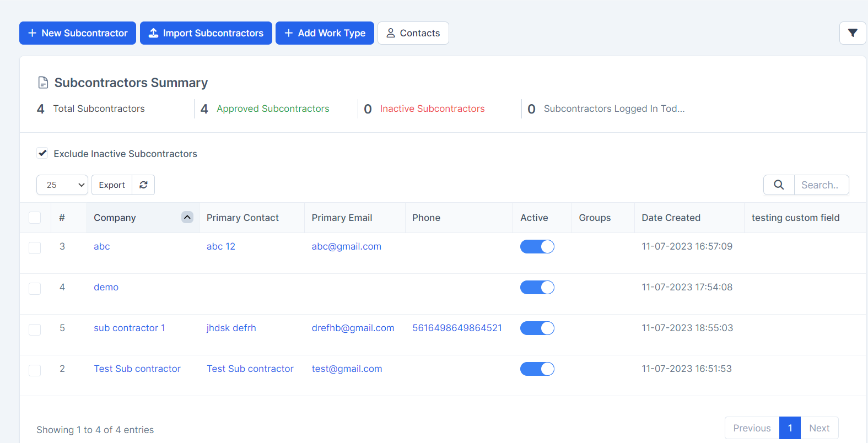This screenshot has width=868, height=443.
Task: Click date 11-07-2023 18:55:03
Action: (687, 328)
